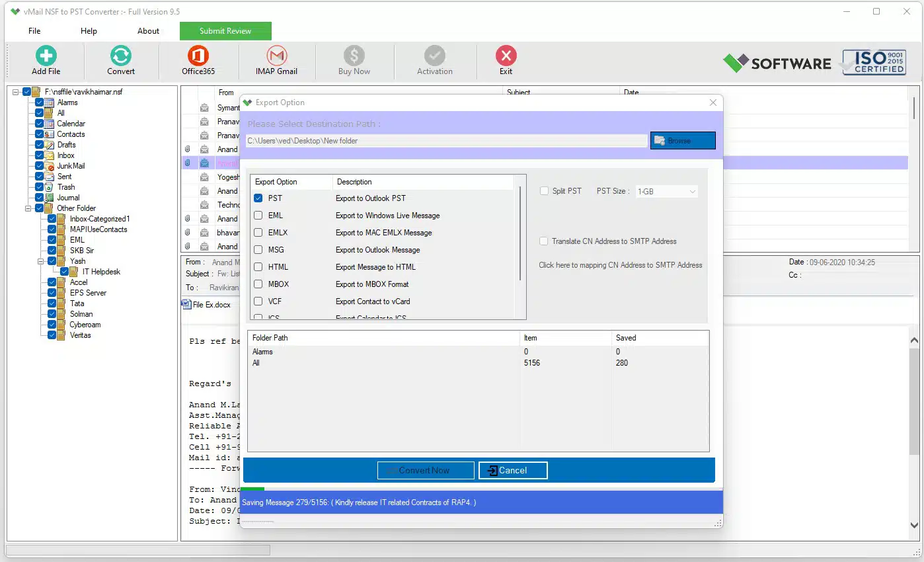Click the IMAP Gmail icon
The width and height of the screenshot is (924, 562).
[276, 60]
